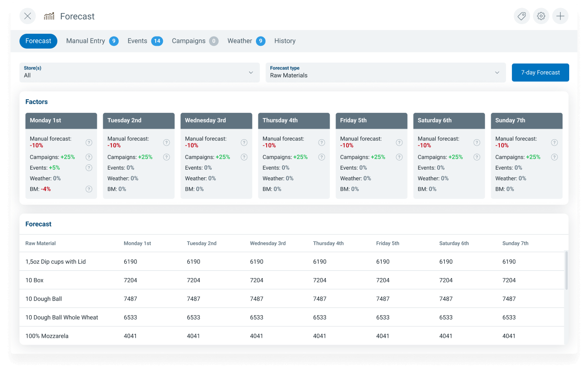Show help for Monday 1st Campaigns factor
588x373 pixels.
(89, 157)
